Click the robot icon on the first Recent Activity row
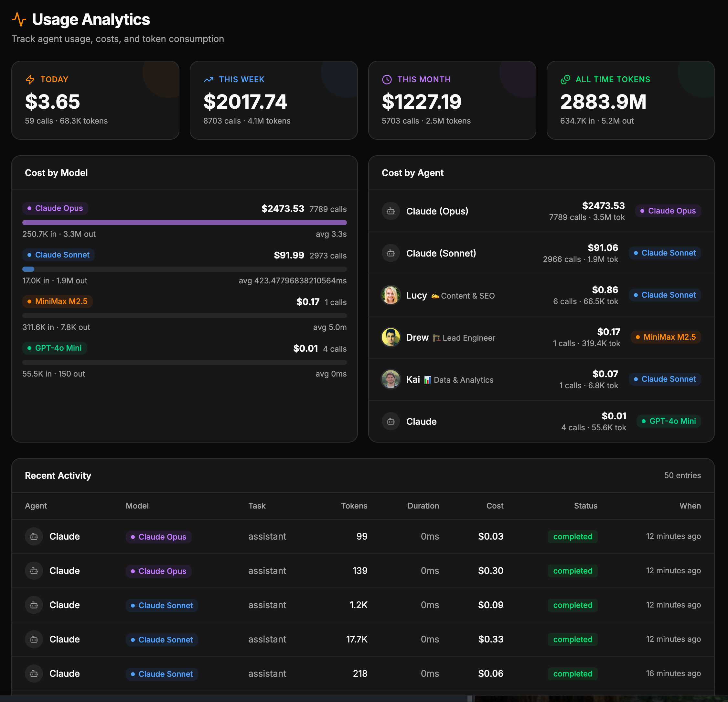This screenshot has height=702, width=728. 34,536
